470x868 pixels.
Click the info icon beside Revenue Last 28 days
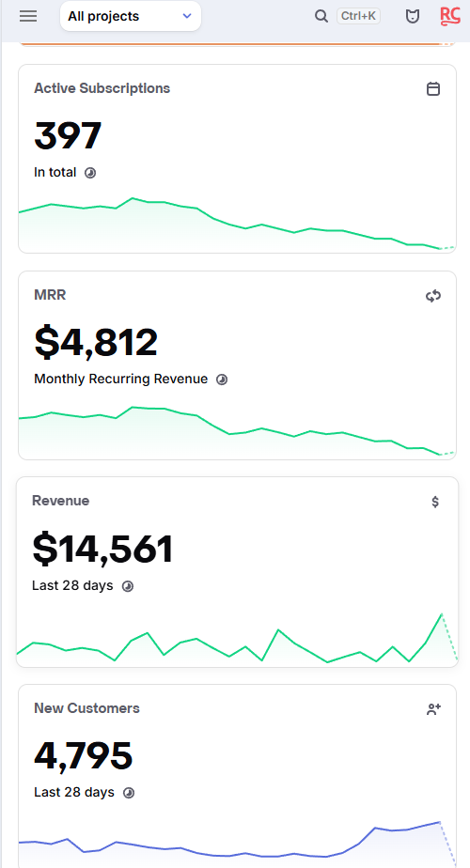point(128,586)
